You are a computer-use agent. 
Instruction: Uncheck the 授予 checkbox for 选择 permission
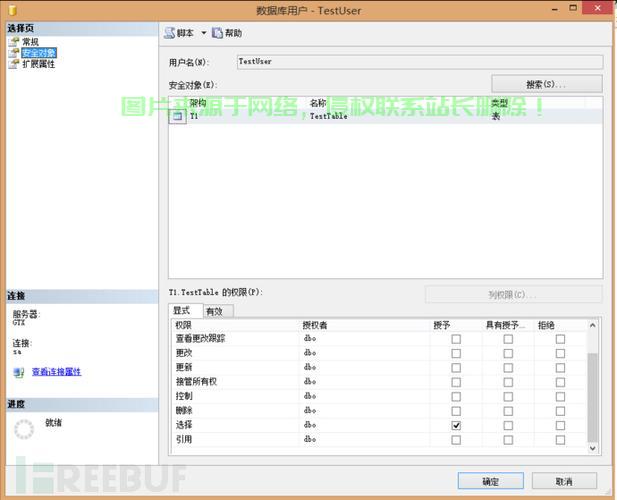click(x=456, y=425)
